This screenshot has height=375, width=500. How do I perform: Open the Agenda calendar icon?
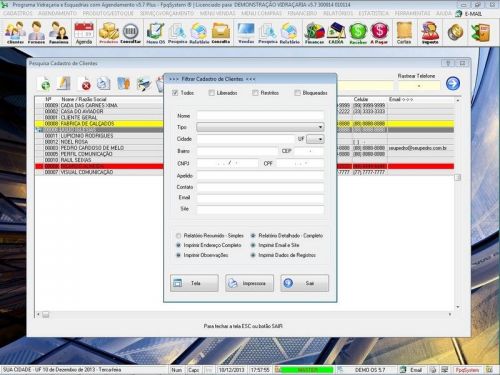[84, 32]
